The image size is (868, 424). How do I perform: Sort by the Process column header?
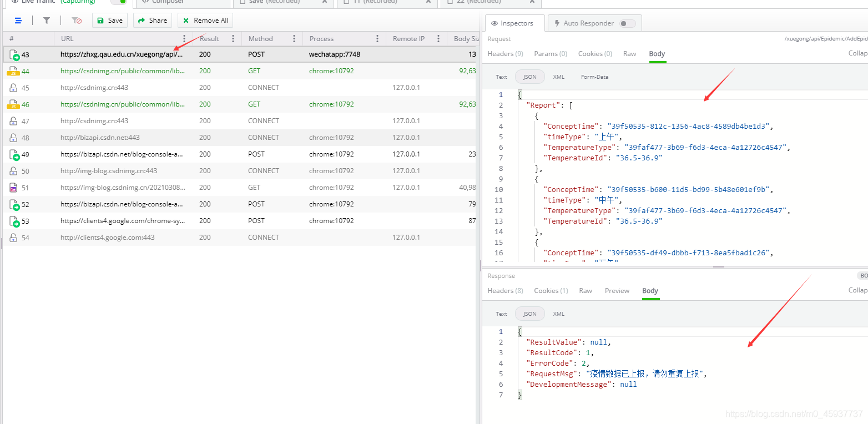click(x=321, y=39)
